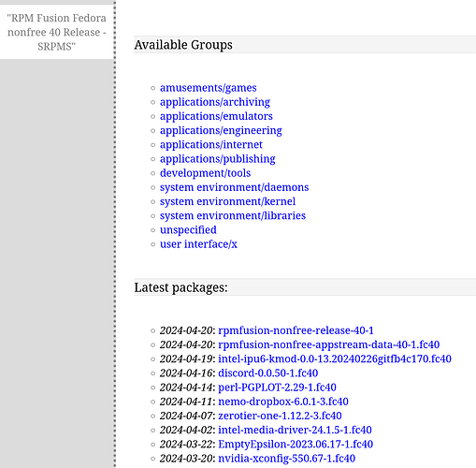Open zerotier-one-1.12.2-3.fc40 package
This screenshot has width=476, height=468.
tap(280, 416)
